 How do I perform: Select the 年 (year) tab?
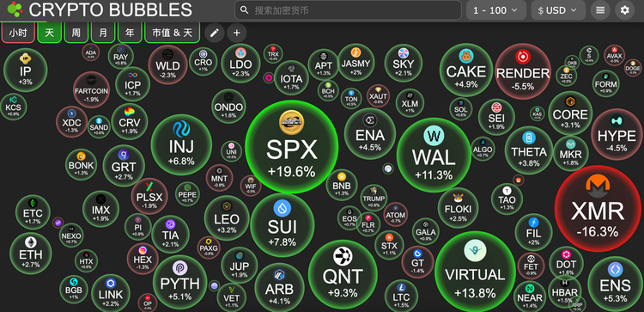130,33
